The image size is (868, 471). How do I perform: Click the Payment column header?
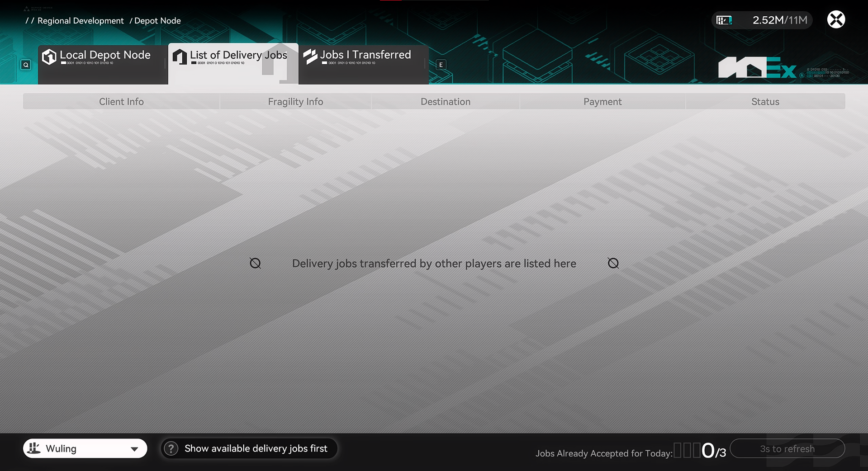(x=602, y=101)
